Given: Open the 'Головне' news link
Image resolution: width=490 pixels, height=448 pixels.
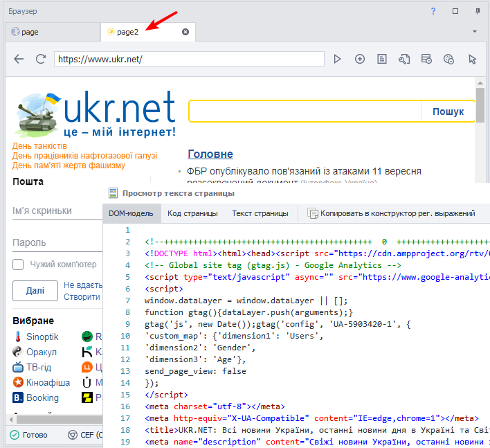Looking at the screenshot, I should (x=210, y=154).
